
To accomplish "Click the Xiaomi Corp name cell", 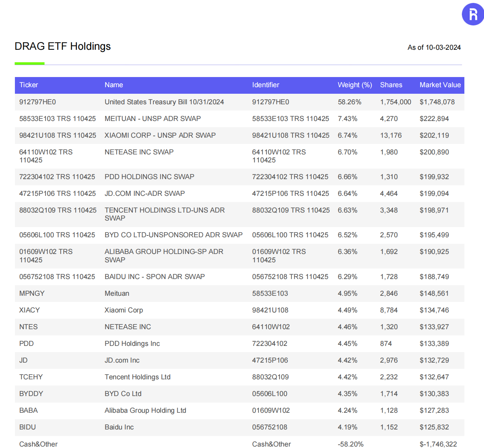I will click(124, 310).
